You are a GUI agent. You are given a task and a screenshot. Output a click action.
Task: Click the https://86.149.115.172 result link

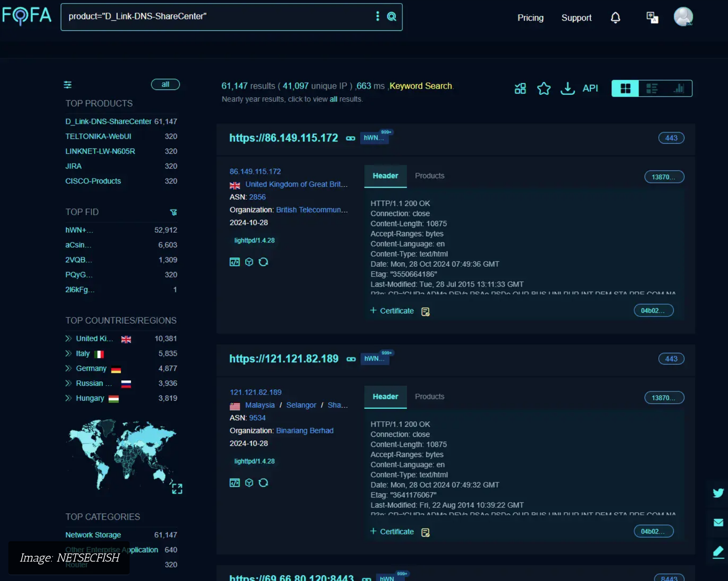click(x=283, y=138)
